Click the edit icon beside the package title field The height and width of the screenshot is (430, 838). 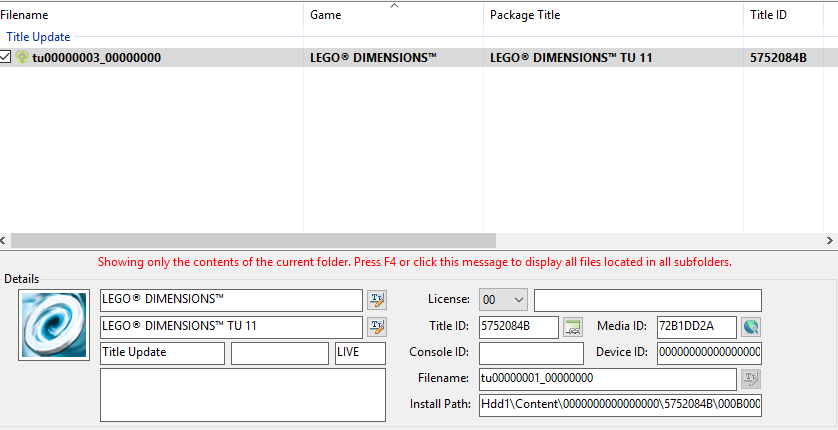click(x=376, y=327)
